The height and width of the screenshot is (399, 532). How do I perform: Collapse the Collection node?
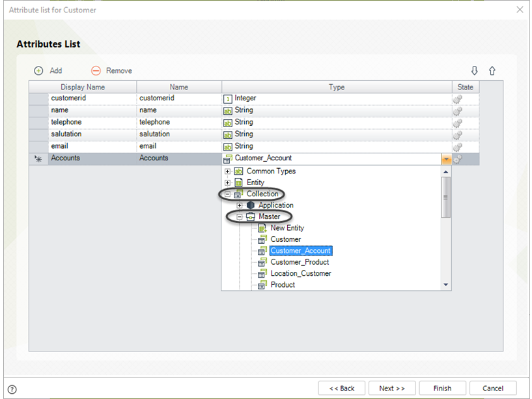click(x=227, y=194)
